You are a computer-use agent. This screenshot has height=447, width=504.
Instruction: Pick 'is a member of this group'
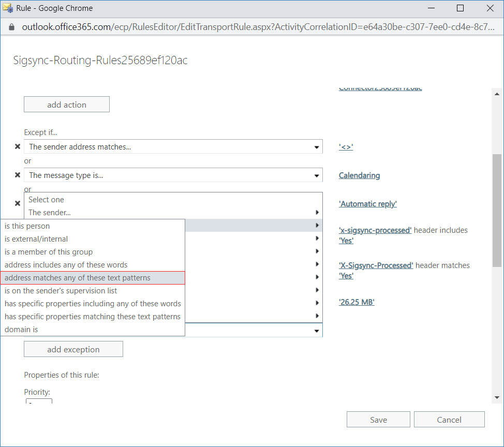[x=49, y=252]
